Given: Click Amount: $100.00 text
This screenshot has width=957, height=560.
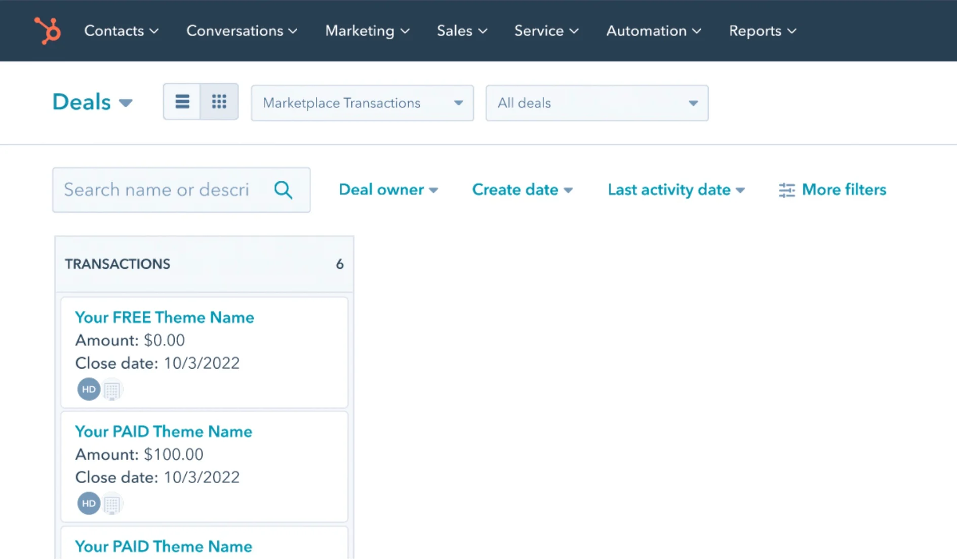Looking at the screenshot, I should pyautogui.click(x=139, y=454).
